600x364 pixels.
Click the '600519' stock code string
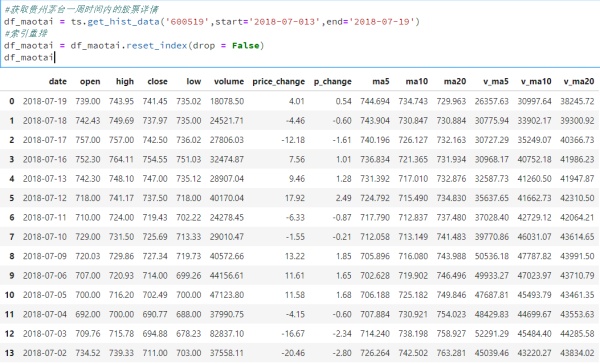187,21
